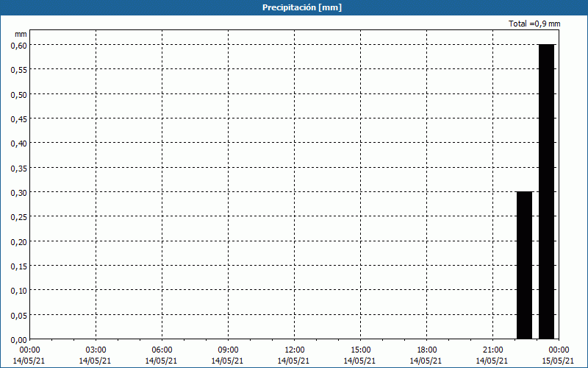The width and height of the screenshot is (588, 368).
Task: Click the 15:00 time axis label
Action: (x=360, y=350)
